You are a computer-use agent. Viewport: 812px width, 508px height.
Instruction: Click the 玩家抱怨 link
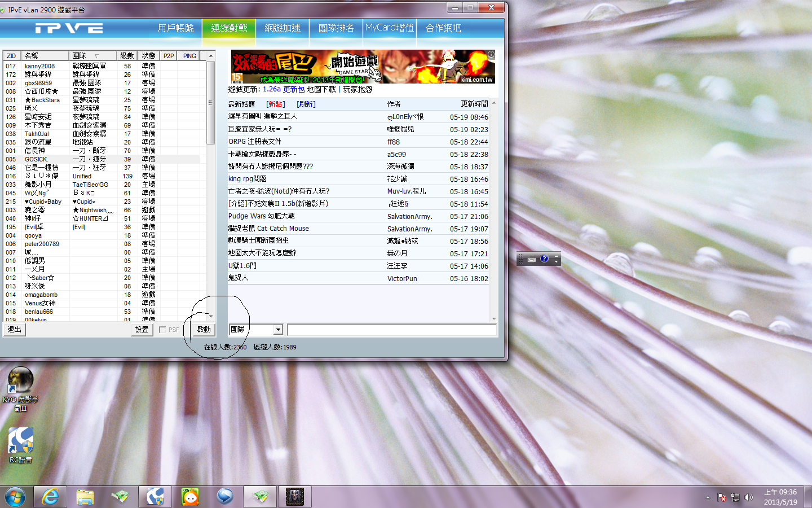(x=358, y=89)
